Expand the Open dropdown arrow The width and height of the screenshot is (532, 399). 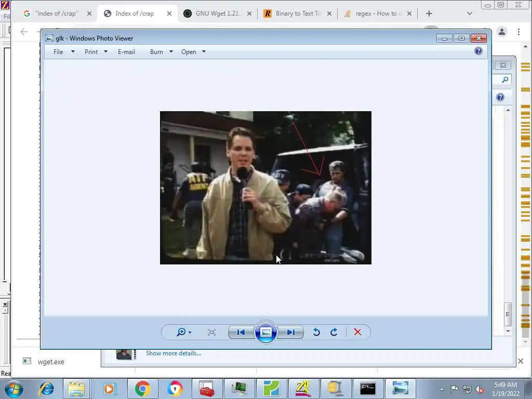pos(204,51)
